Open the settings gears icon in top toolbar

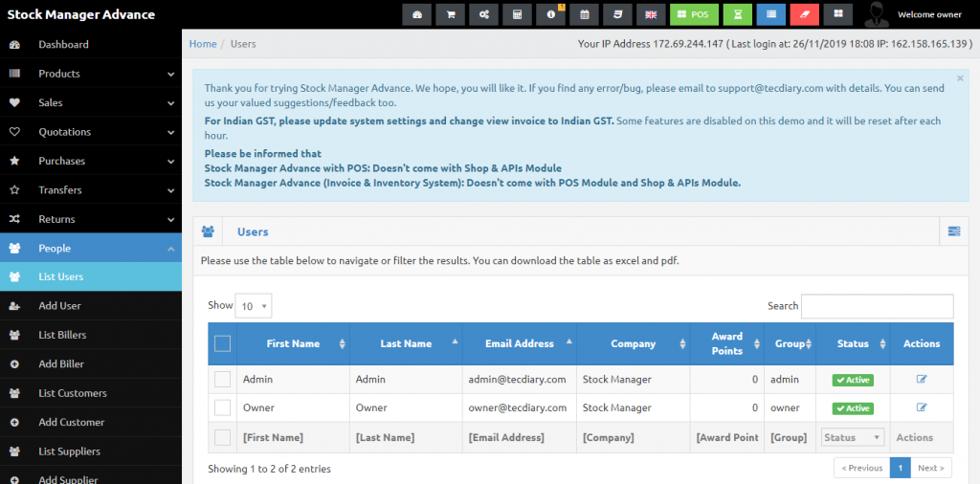coord(483,15)
